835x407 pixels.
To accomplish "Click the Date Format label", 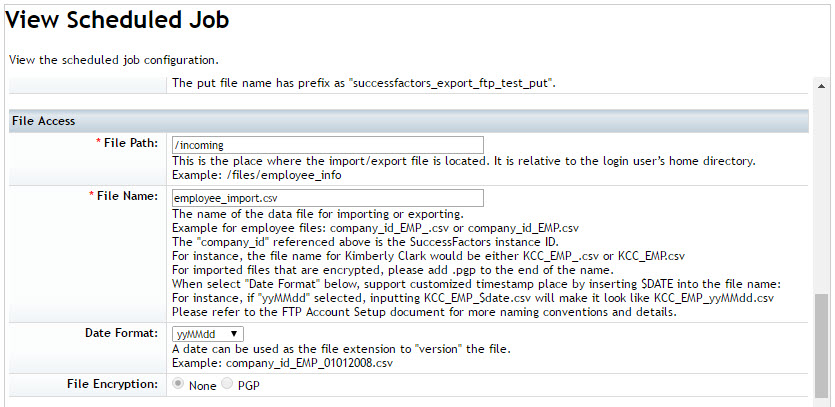I will click(121, 333).
